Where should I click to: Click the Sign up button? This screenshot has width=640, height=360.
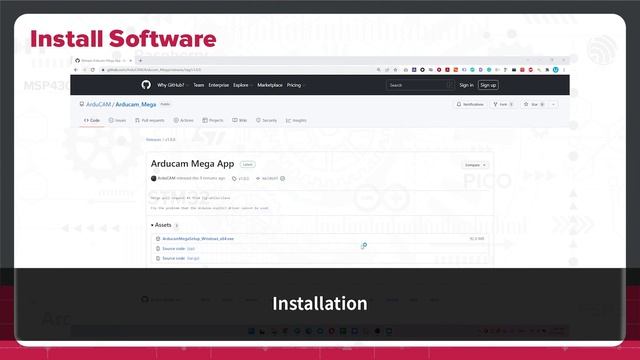[x=488, y=85]
